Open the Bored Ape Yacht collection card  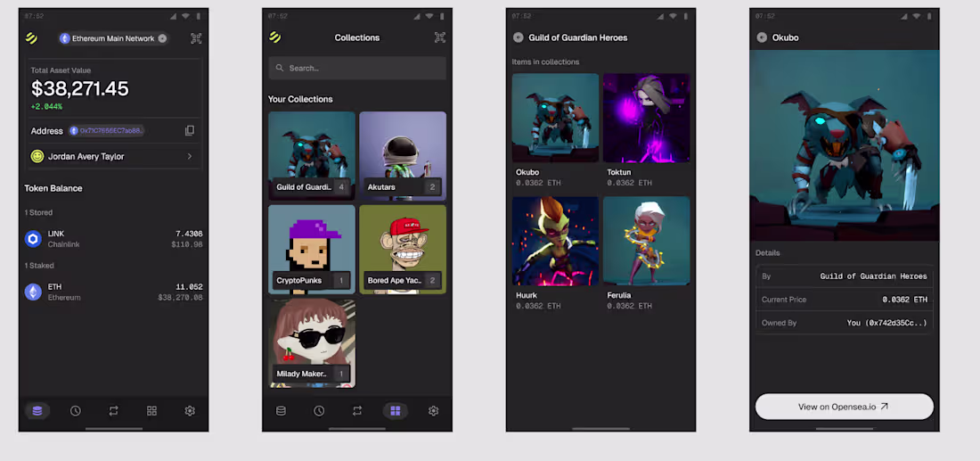click(403, 250)
